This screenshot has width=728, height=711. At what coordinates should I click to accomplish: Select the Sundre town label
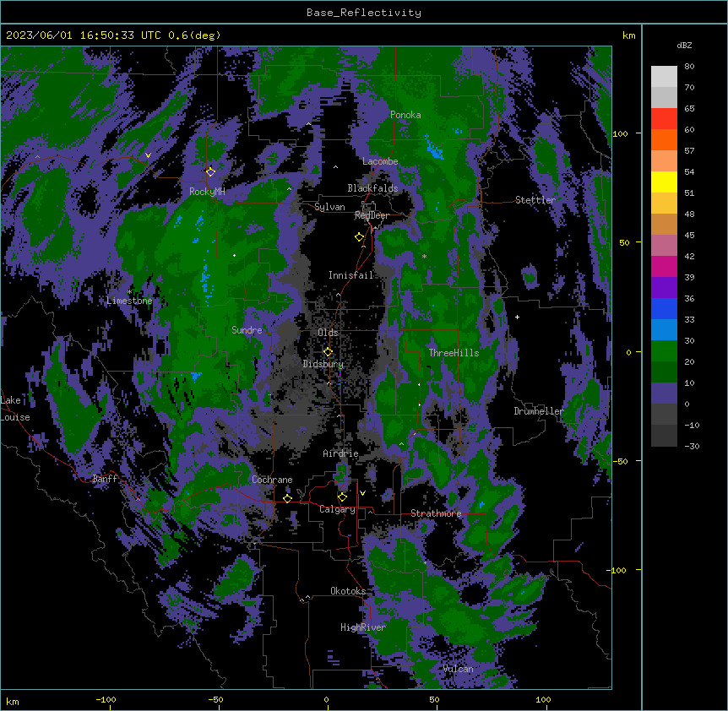coord(247,330)
